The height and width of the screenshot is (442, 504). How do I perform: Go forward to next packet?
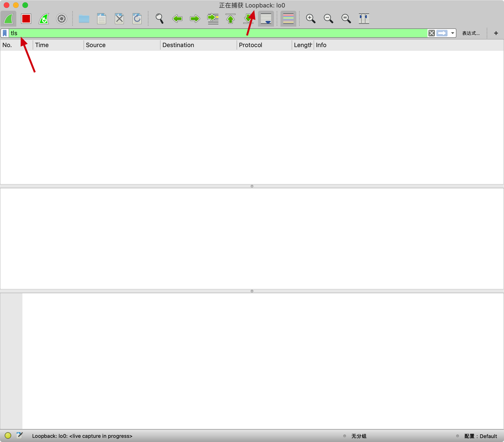pyautogui.click(x=195, y=18)
